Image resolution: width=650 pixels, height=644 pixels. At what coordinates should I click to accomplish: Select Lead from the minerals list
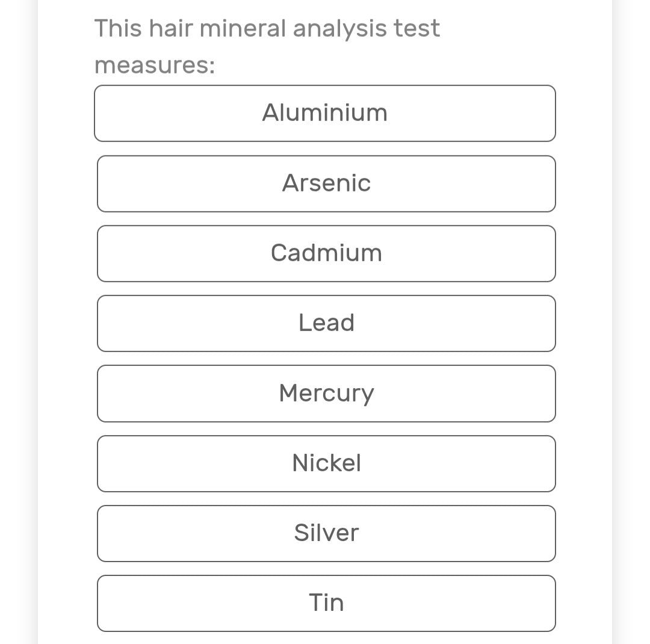[326, 323]
